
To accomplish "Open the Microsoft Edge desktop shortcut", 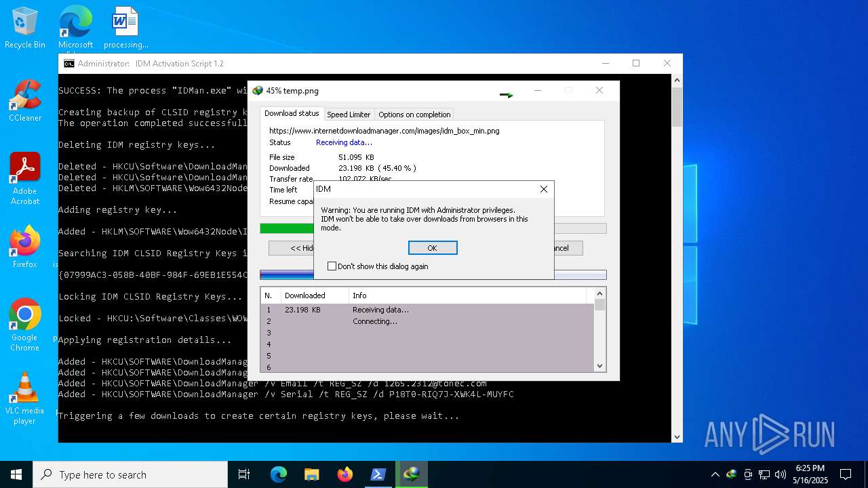I will coord(75,28).
